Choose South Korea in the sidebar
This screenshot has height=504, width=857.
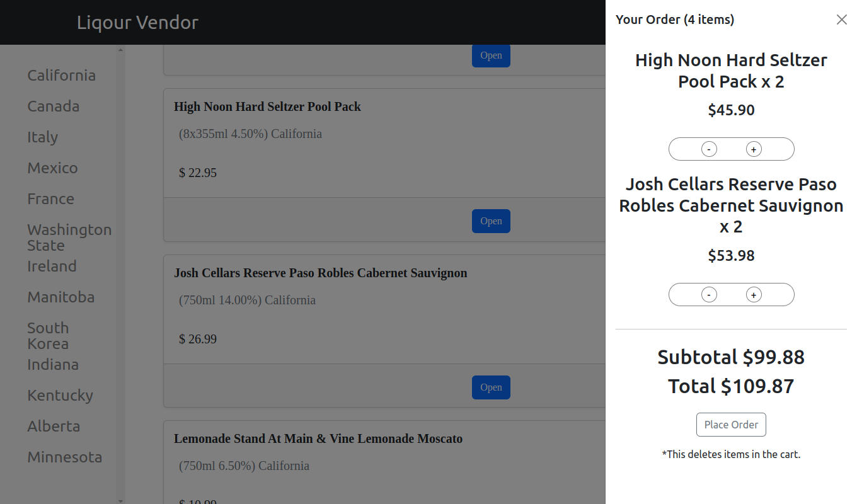48,335
